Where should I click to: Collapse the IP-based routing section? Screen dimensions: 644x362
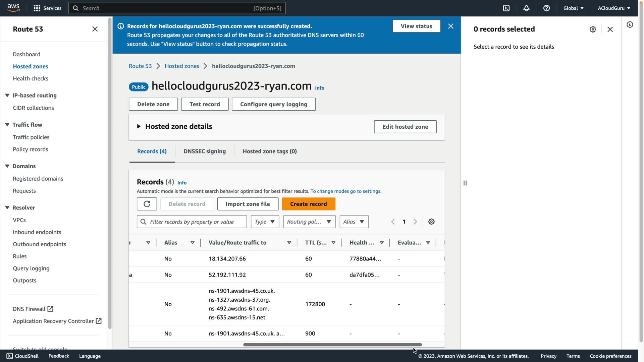click(7, 95)
